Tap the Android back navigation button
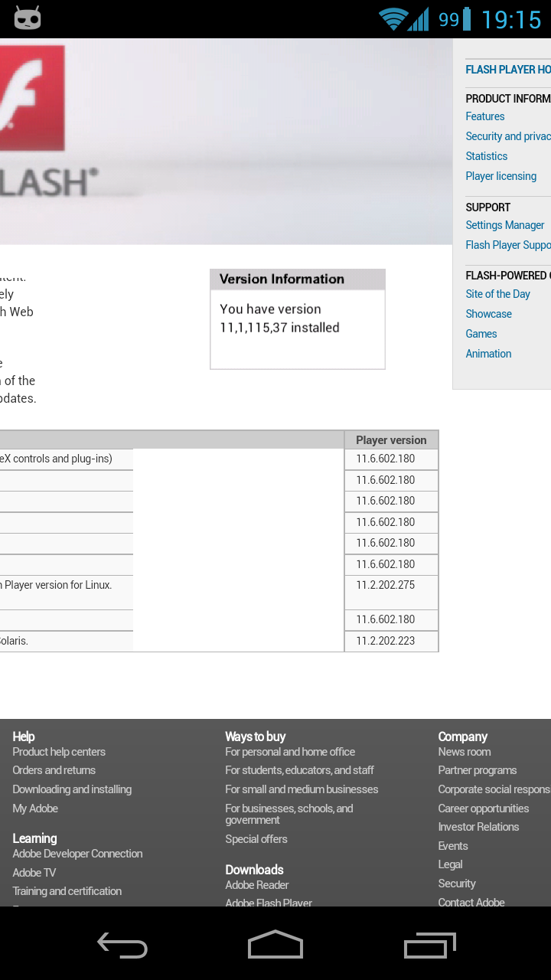 tap(122, 946)
